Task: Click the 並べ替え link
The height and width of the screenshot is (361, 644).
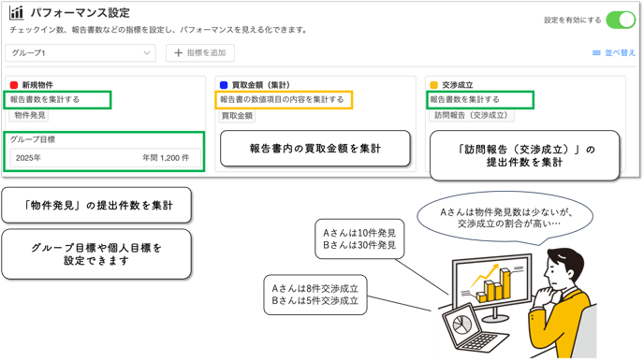Action: click(620, 53)
